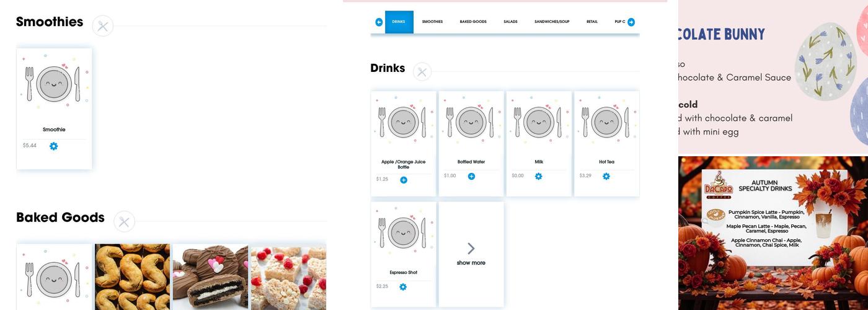This screenshot has width=868, height=310.
Task: Expand the drinks list with show more
Action: click(x=471, y=254)
